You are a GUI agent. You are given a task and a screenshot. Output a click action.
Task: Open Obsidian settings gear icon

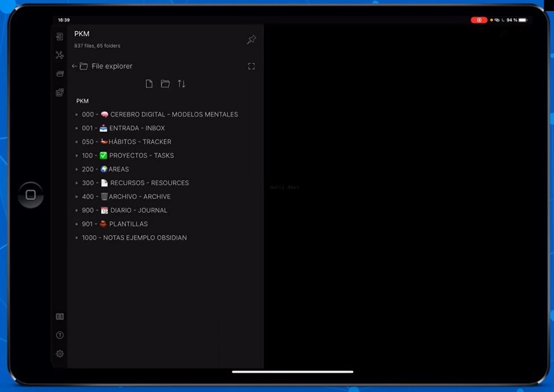(60, 354)
